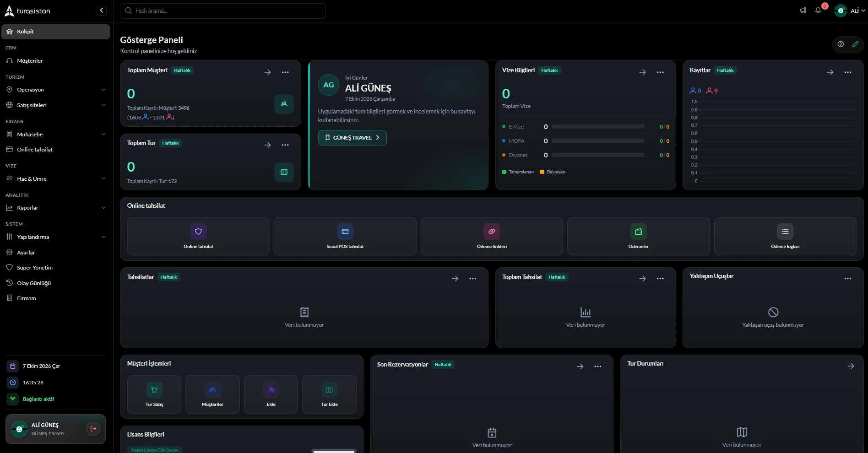Click the Ekle add-customer shortcut
868x453 pixels.
(x=271, y=394)
